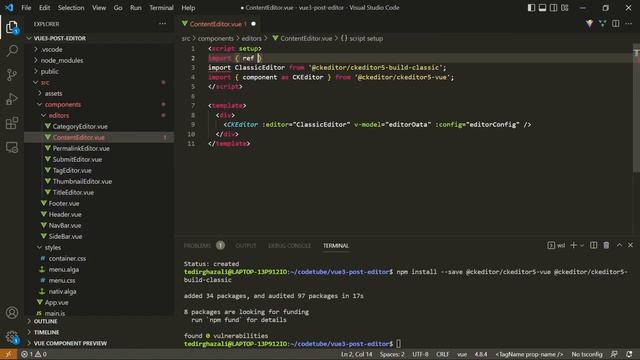Image resolution: width=640 pixels, height=360 pixels.
Task: Switch to the OUTPUT panel tab
Action: tap(246, 246)
